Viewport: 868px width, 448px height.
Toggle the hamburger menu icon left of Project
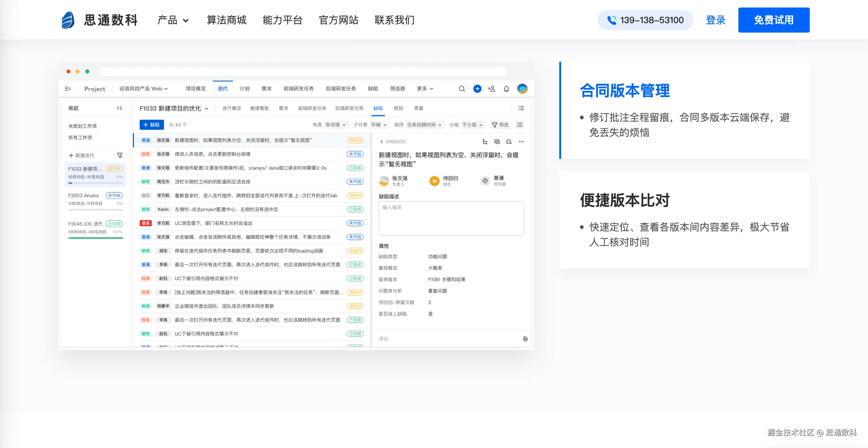pos(67,89)
